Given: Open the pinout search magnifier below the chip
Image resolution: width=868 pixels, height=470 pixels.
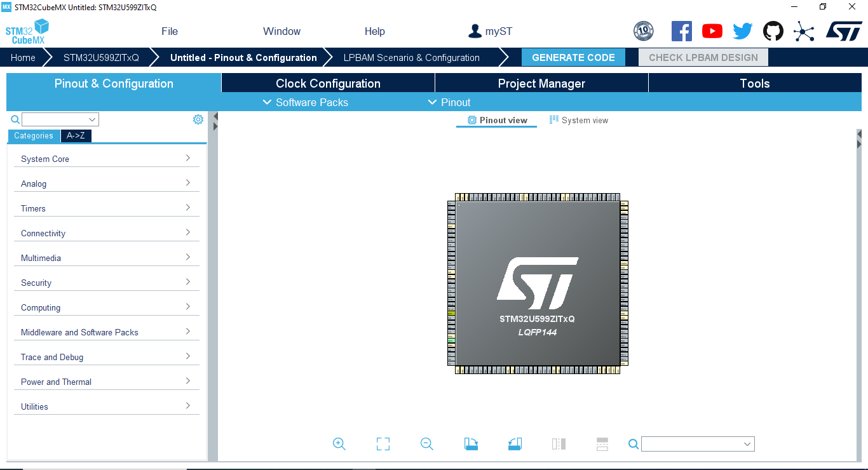Looking at the screenshot, I should (633, 444).
